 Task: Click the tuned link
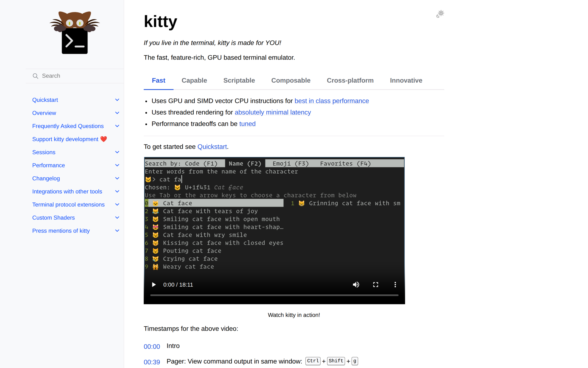click(247, 124)
